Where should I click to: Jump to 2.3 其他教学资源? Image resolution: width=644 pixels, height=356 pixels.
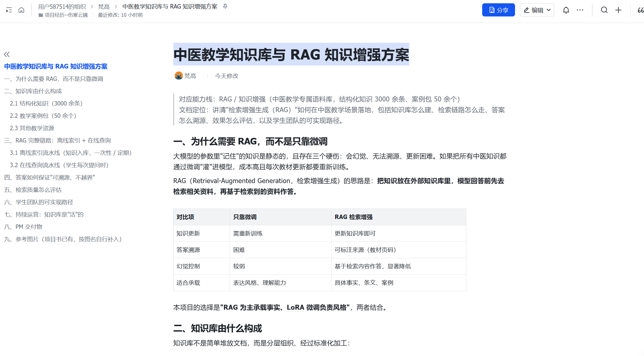pyautogui.click(x=32, y=128)
